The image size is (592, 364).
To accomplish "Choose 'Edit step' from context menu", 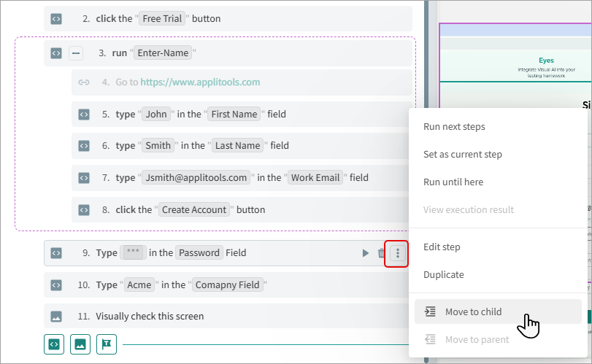I will (x=442, y=247).
